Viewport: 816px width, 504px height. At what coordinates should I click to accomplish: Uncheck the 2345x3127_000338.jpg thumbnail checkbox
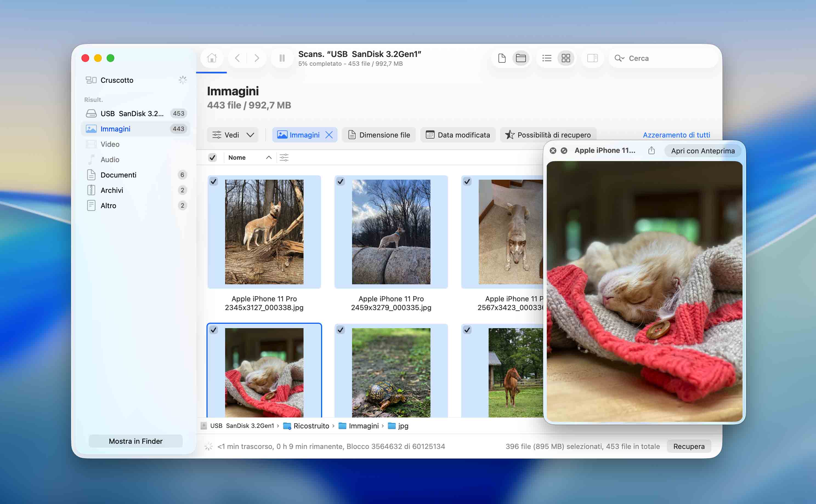(214, 181)
